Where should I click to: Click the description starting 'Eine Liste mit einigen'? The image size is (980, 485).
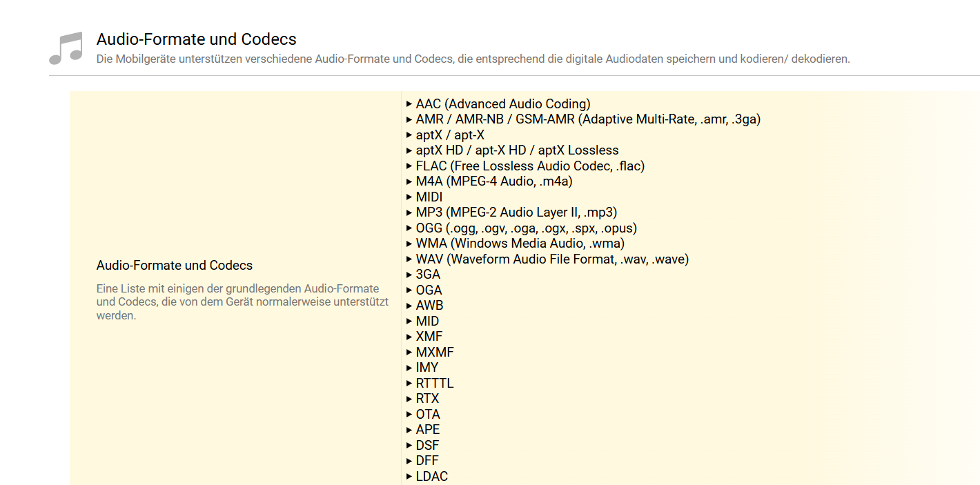[243, 302]
